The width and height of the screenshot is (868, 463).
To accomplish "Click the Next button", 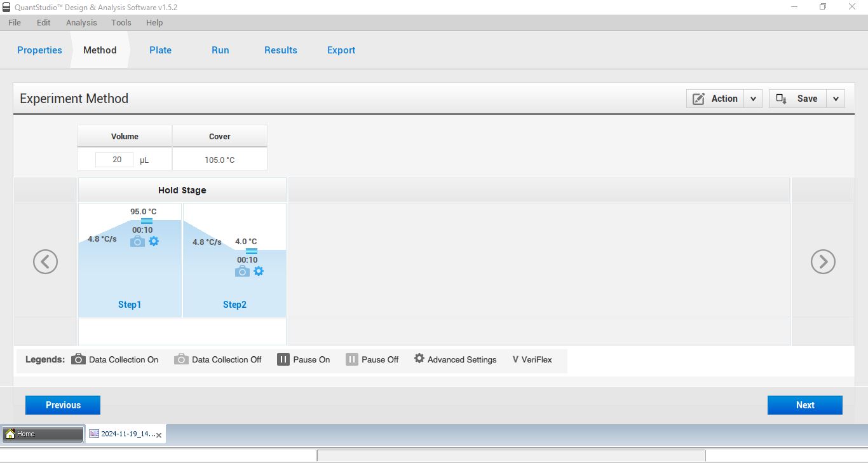I will point(804,405).
